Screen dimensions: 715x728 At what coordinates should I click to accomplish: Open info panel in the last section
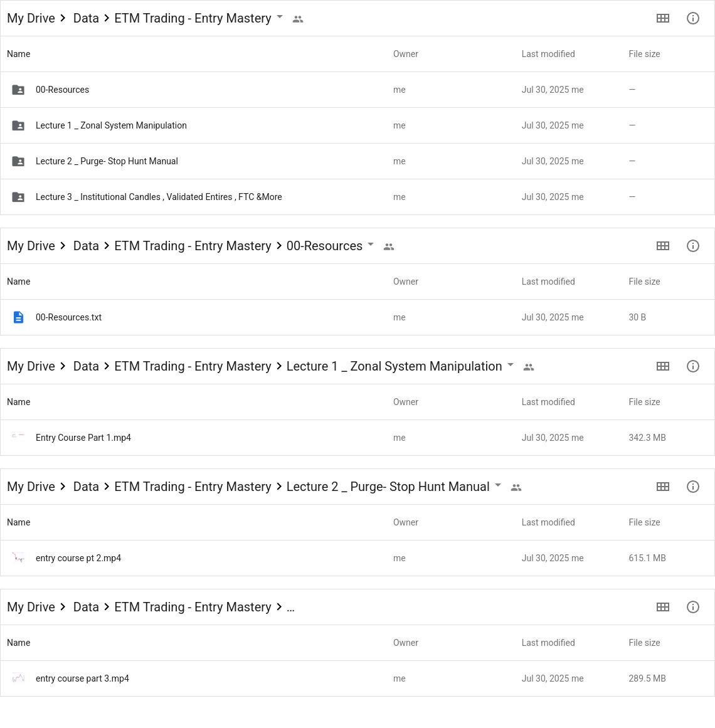tap(692, 607)
